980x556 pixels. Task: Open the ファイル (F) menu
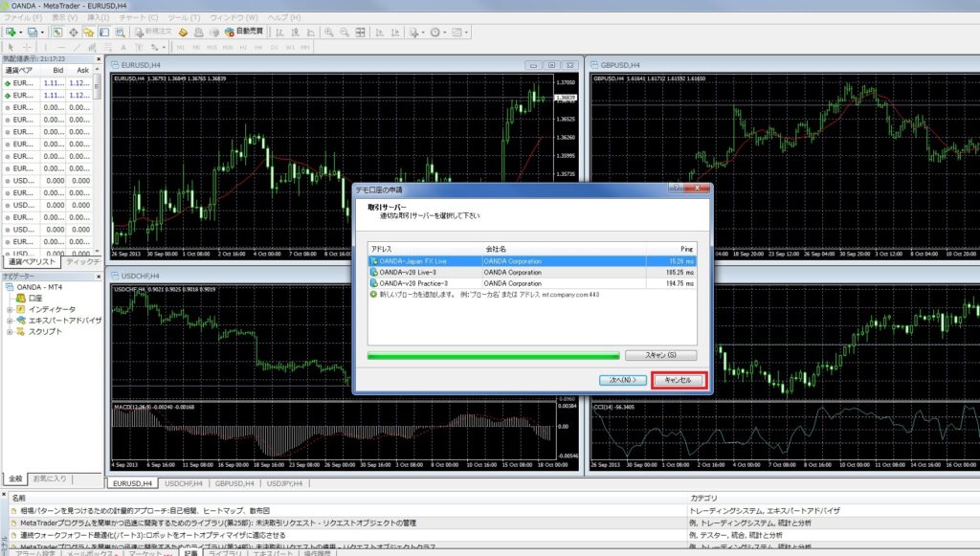[x=23, y=17]
